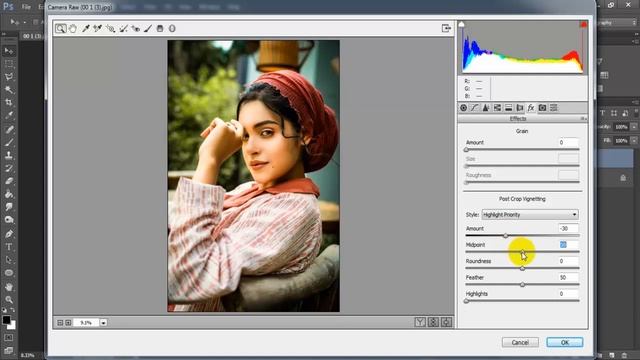
Task: Click the Highlights slider handle
Action: point(466,301)
